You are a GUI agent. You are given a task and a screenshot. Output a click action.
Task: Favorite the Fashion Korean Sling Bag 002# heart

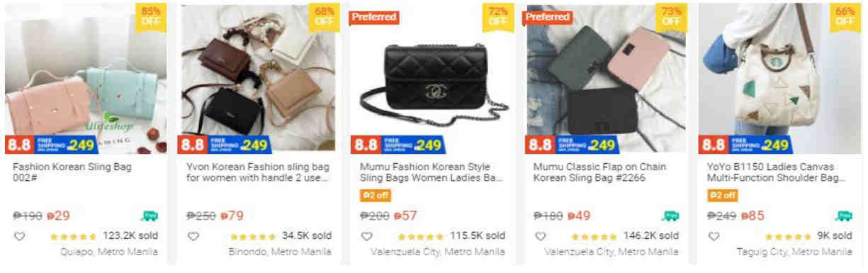coord(19,236)
